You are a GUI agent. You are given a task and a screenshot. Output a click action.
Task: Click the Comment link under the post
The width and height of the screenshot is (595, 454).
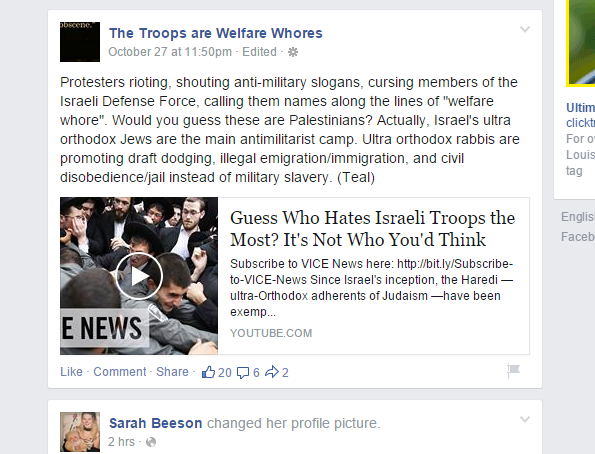click(x=120, y=372)
